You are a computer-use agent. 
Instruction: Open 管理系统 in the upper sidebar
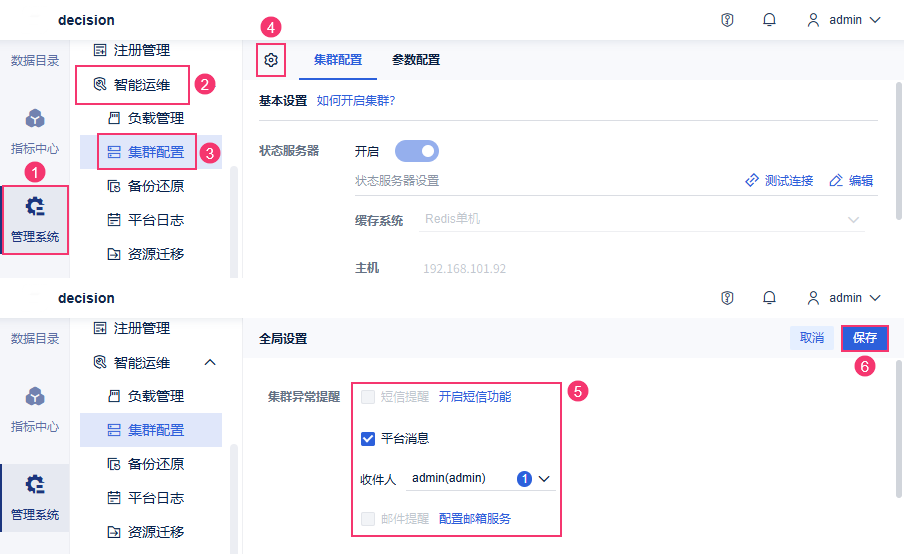tap(35, 219)
